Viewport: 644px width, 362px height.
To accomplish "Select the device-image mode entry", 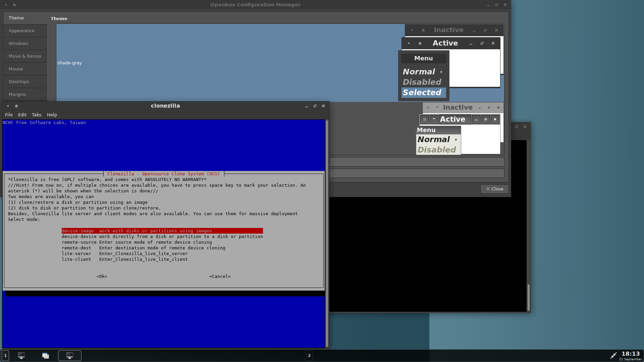I will [x=162, y=231].
